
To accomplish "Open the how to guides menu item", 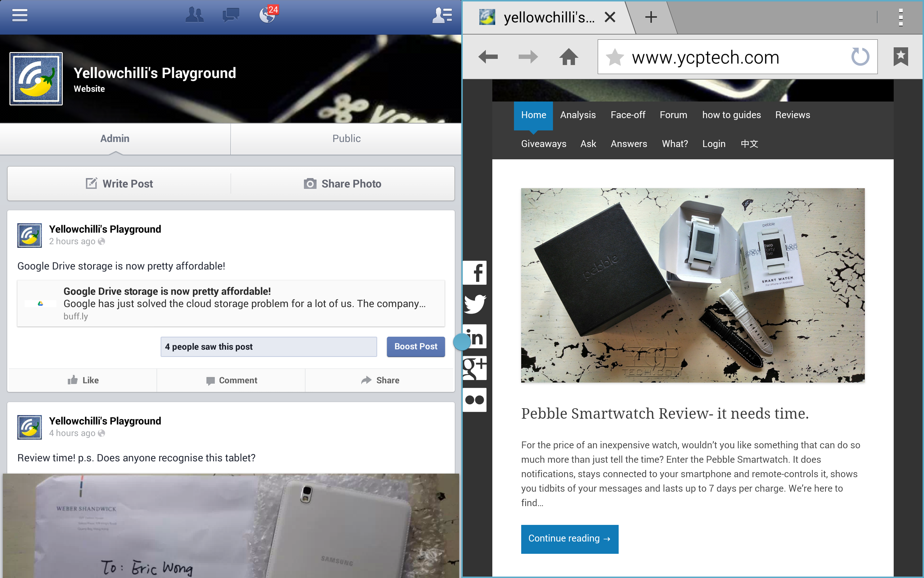I will point(731,115).
